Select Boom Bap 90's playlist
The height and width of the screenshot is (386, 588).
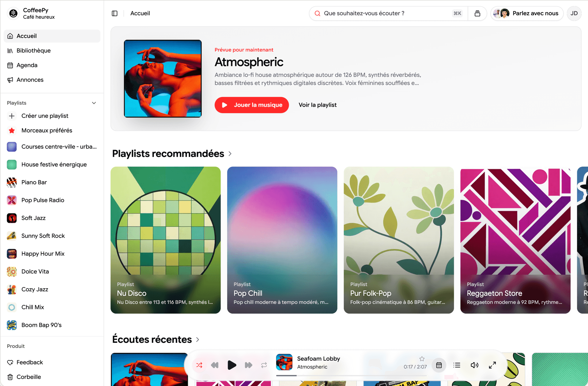click(x=52, y=325)
